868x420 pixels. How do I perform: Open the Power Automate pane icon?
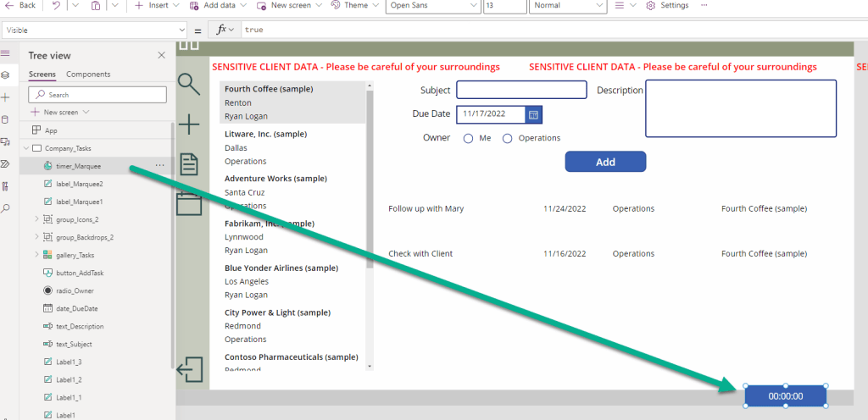[x=6, y=163]
